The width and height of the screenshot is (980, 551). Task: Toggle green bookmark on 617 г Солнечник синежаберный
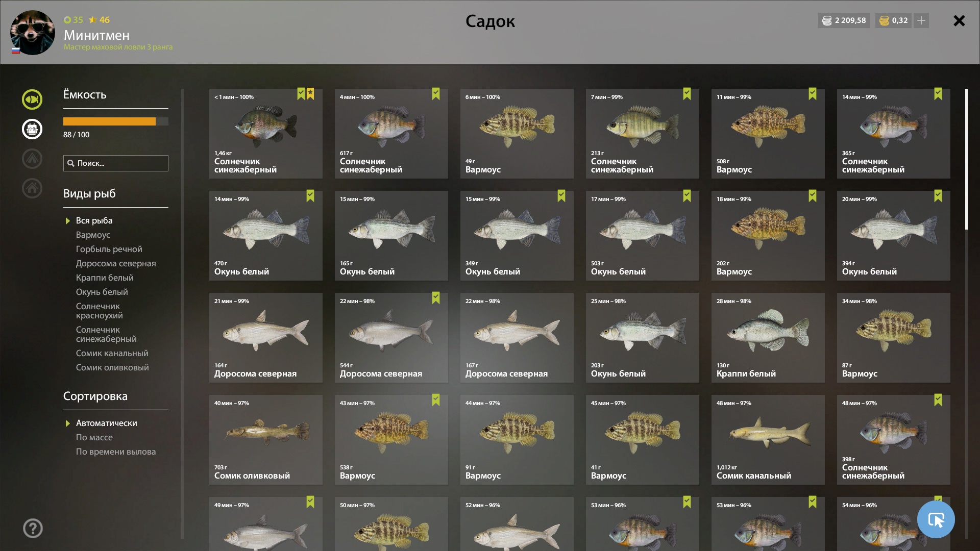click(x=436, y=94)
